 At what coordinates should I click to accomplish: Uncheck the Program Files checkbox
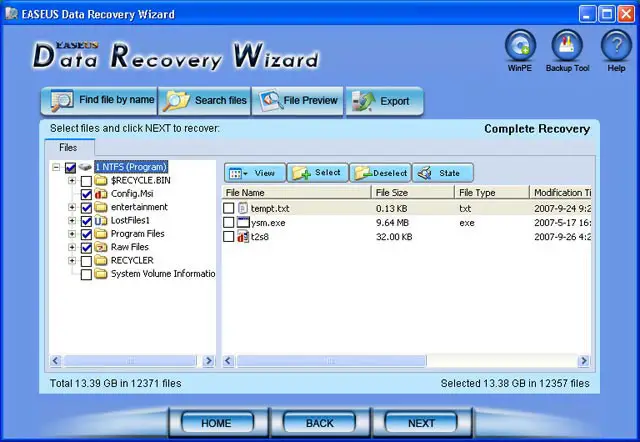point(86,234)
